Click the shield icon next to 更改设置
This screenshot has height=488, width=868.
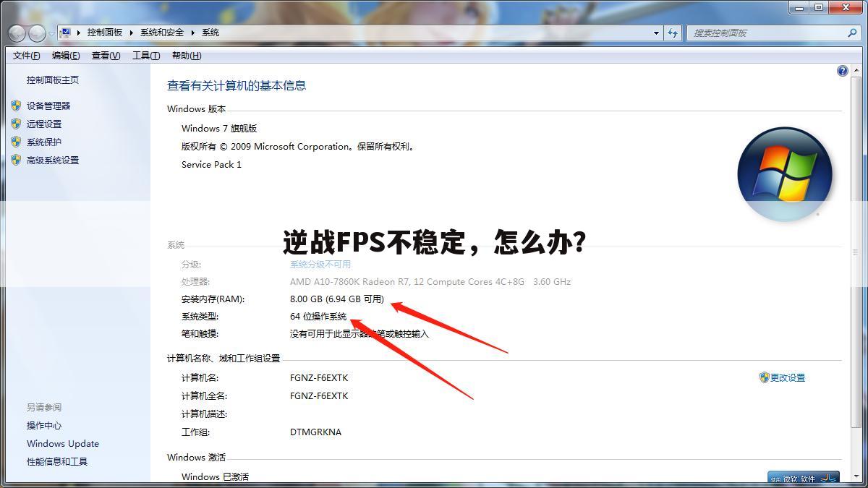coord(764,377)
